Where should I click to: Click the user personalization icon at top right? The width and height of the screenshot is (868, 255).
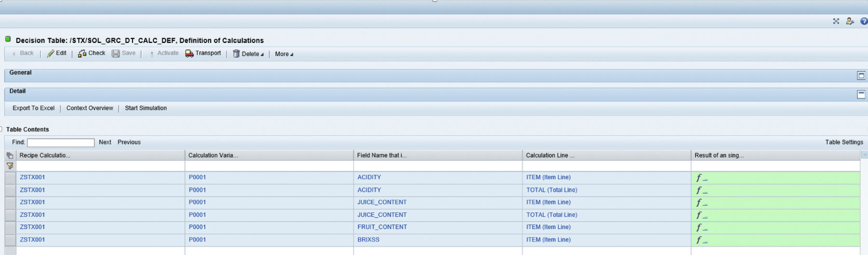[850, 21]
